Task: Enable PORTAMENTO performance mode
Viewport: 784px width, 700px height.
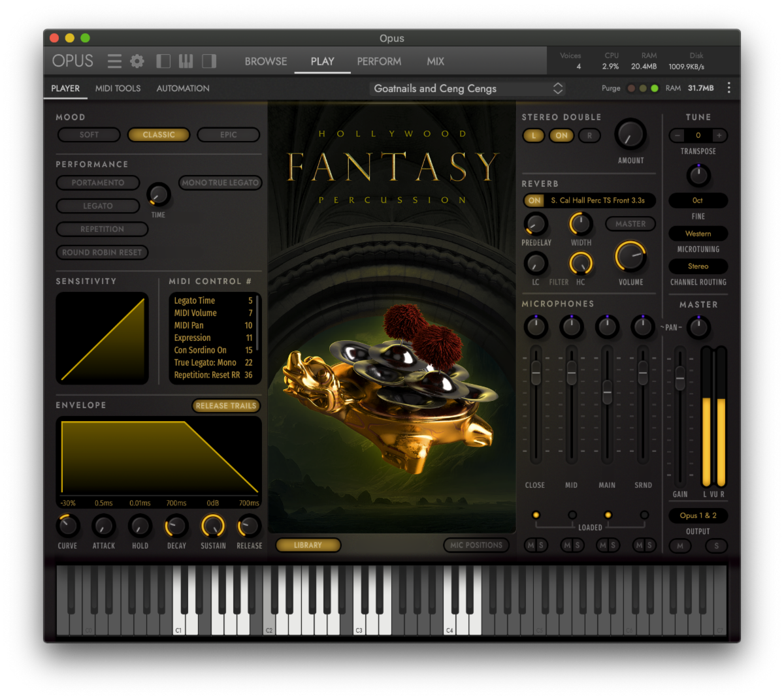Action: tap(98, 183)
